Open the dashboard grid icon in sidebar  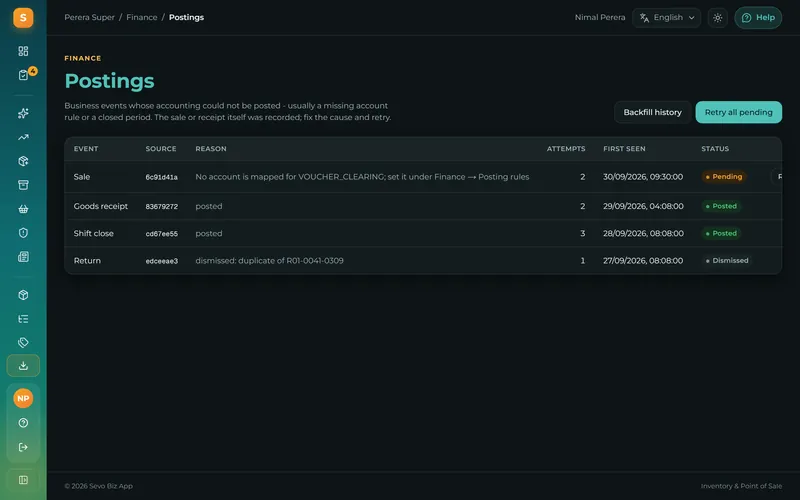[x=23, y=51]
